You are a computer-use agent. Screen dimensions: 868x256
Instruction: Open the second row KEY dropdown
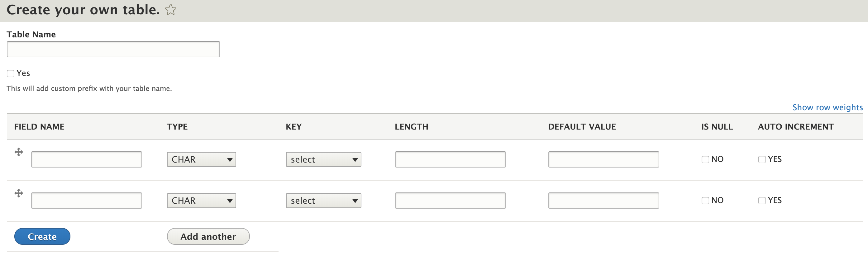[323, 201]
